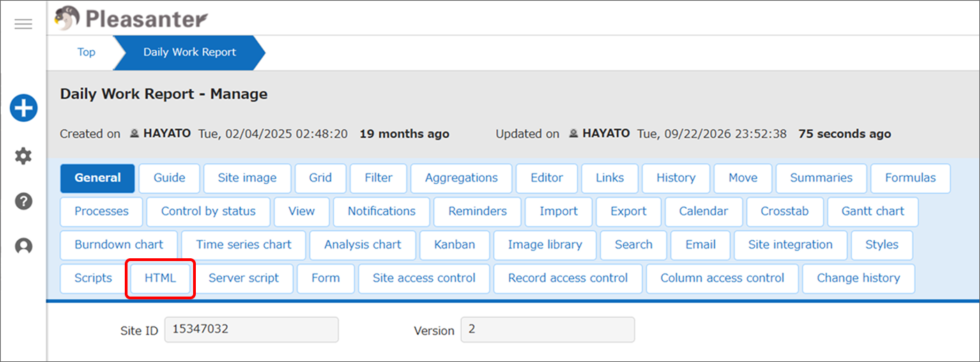Select the Styles tab

coord(882,245)
